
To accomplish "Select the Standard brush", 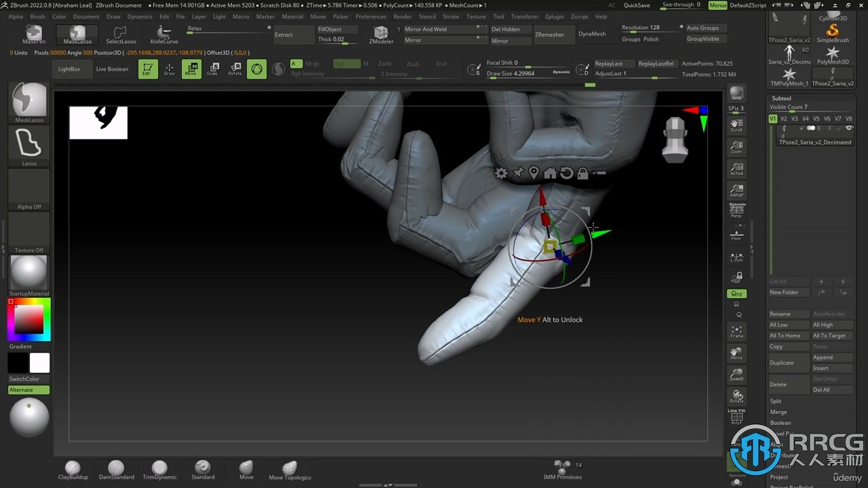I will coord(203,470).
